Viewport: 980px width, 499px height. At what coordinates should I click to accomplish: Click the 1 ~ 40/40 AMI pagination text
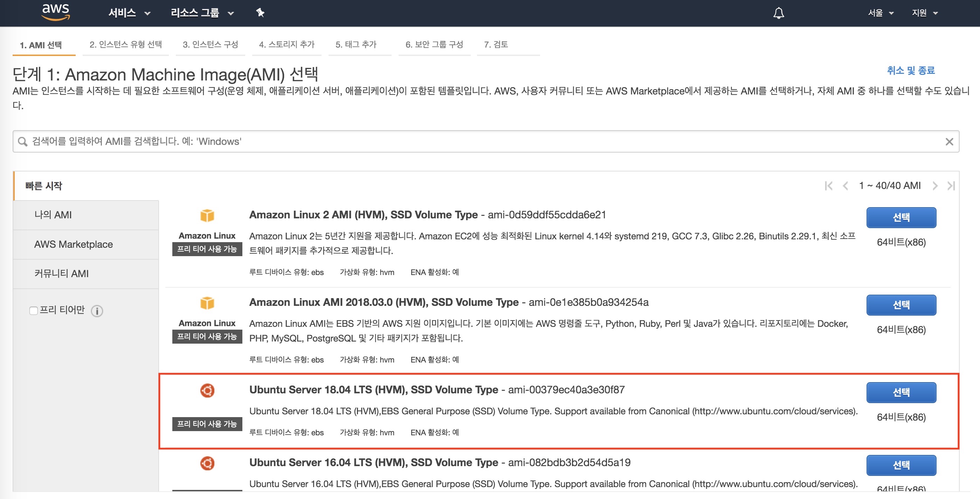pos(890,185)
